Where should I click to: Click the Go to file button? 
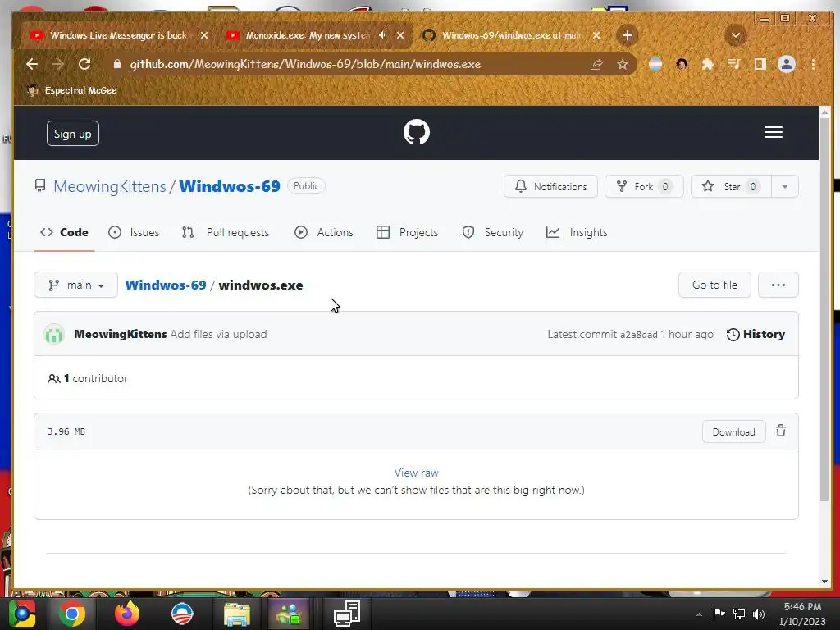714,285
